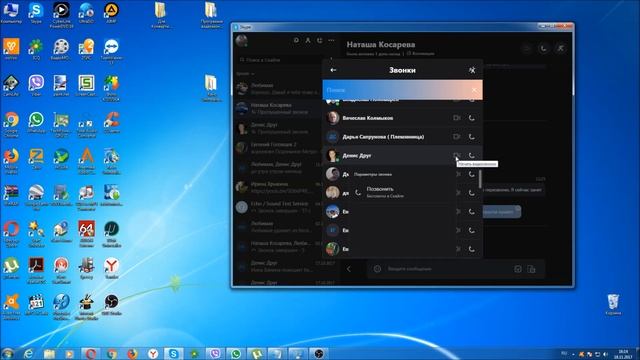Click the video call button in the chat header
The height and width of the screenshot is (360, 640).
[527, 48]
